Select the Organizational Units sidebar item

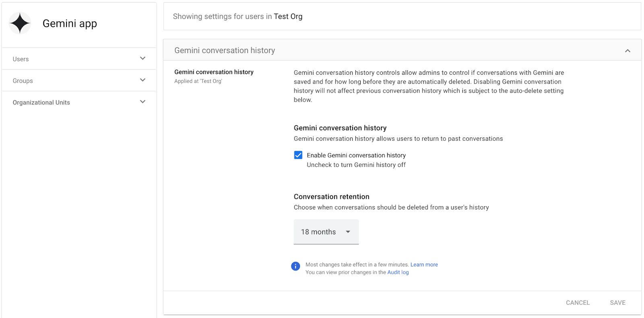point(79,102)
